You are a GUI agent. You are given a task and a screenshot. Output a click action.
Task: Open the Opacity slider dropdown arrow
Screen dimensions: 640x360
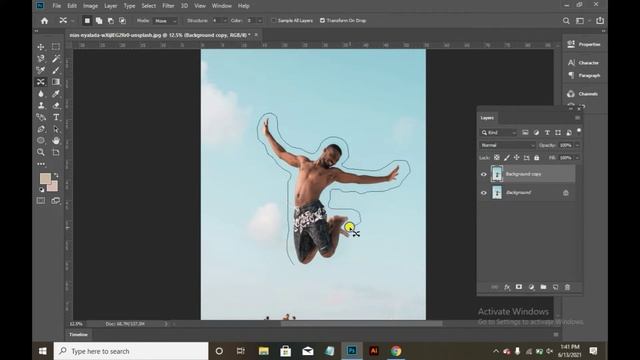pos(578,145)
